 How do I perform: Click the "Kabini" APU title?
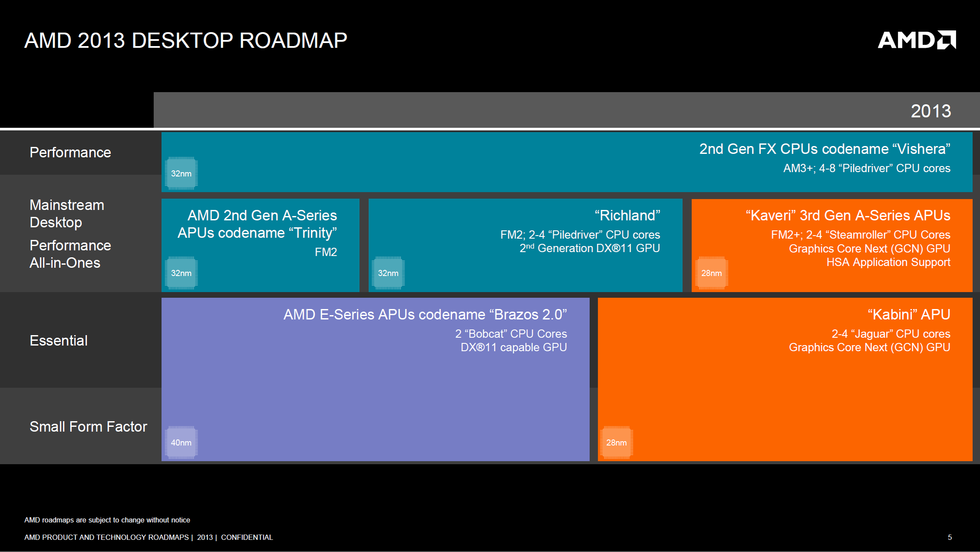[x=908, y=315]
